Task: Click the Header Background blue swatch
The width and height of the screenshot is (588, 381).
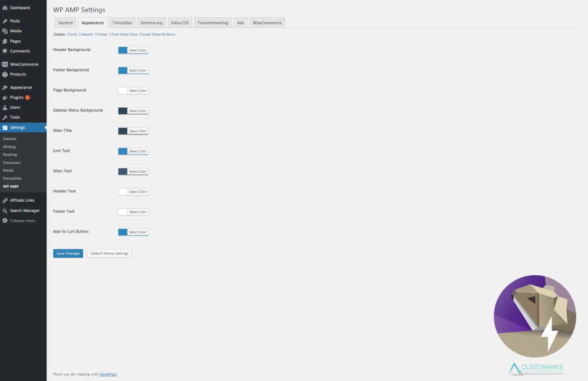Action: click(123, 50)
